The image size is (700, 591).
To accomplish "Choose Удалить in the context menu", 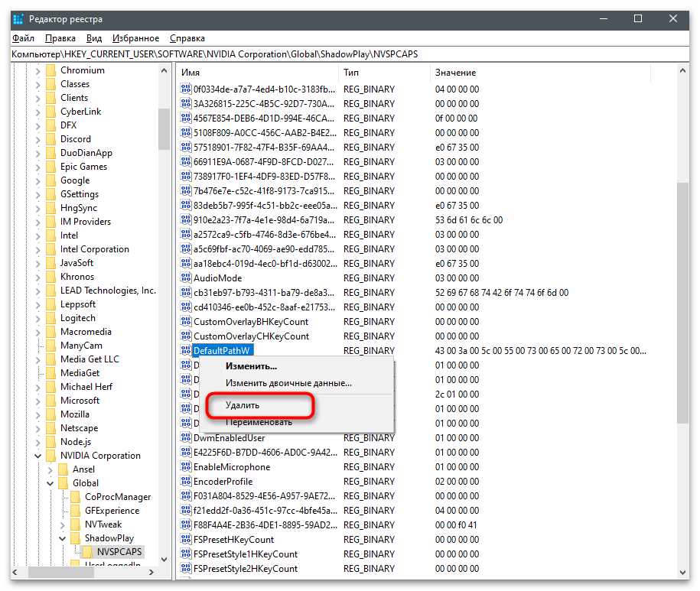I will point(243,405).
